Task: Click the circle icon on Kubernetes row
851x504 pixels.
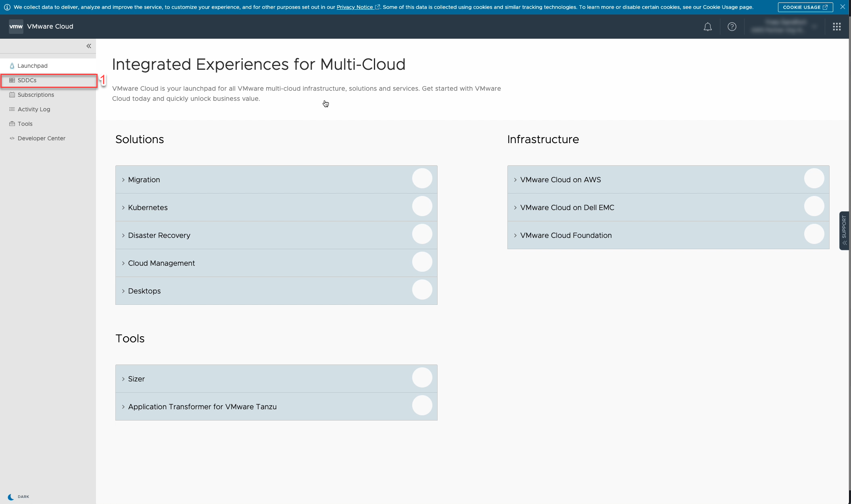Action: click(x=422, y=206)
